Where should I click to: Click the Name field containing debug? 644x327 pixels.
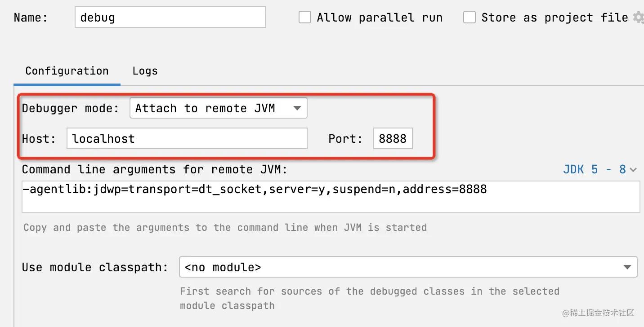pos(170,18)
